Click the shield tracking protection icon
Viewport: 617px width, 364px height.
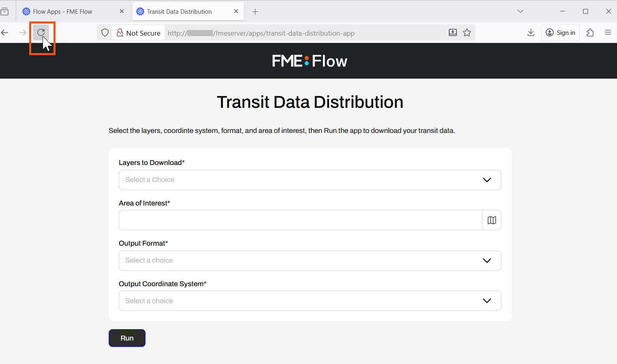105,33
